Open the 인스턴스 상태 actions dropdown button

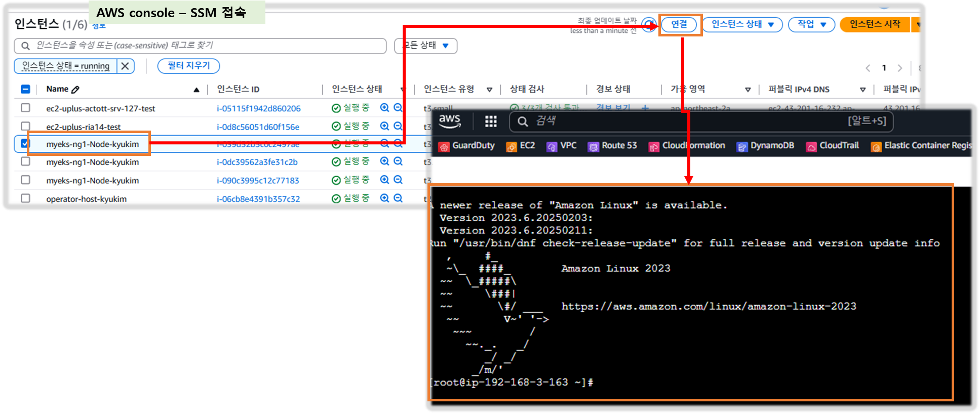(742, 24)
